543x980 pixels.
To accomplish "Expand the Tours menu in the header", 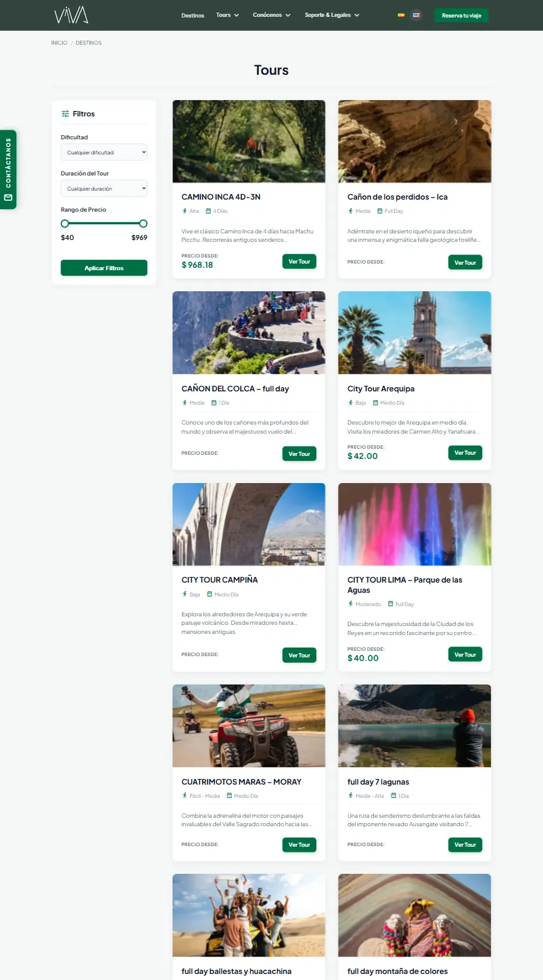I will coord(227,15).
